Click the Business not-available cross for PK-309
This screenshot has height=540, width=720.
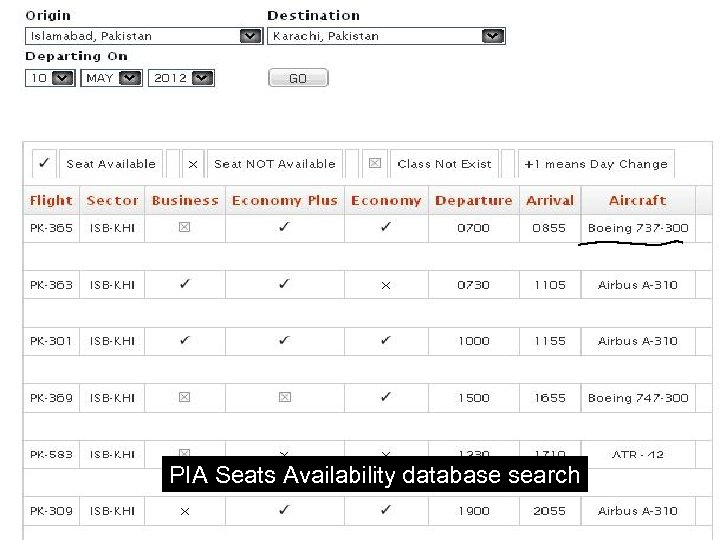[185, 512]
